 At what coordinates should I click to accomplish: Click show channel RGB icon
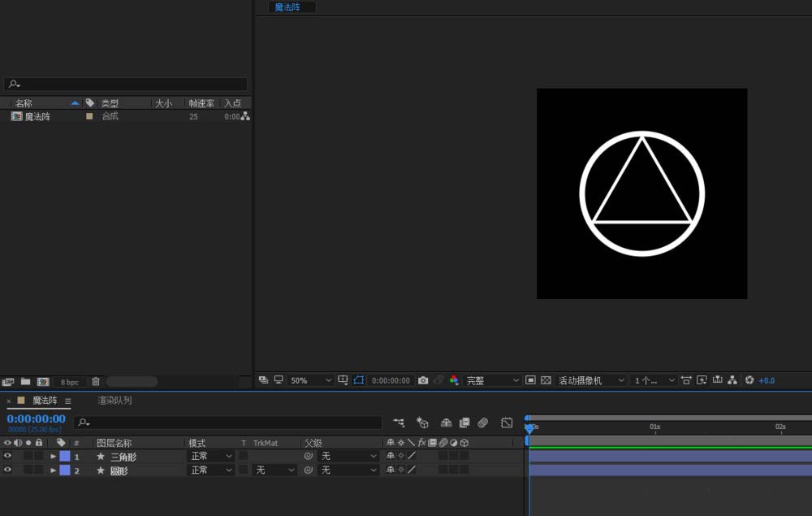[454, 380]
